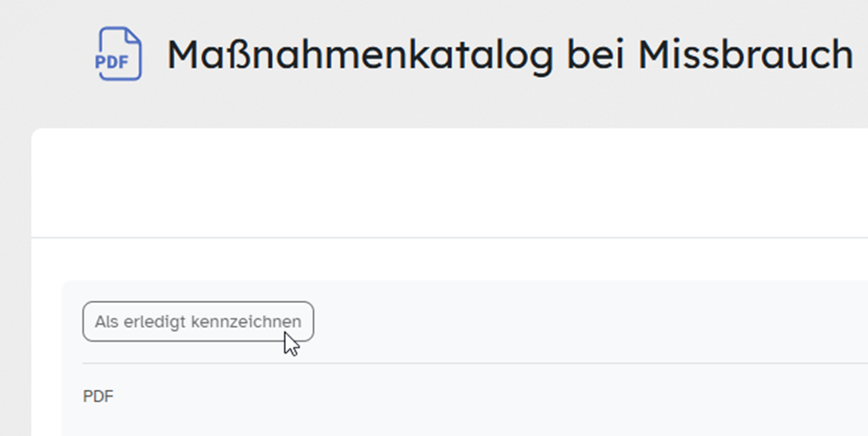868x436 pixels.
Task: Click the blue PDF file icon
Action: [119, 54]
